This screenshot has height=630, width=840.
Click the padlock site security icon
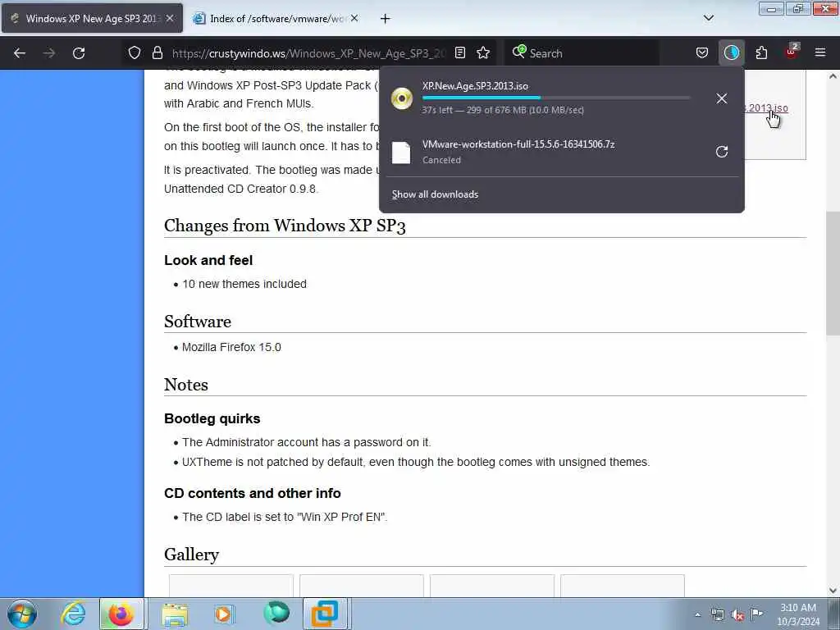pos(157,52)
